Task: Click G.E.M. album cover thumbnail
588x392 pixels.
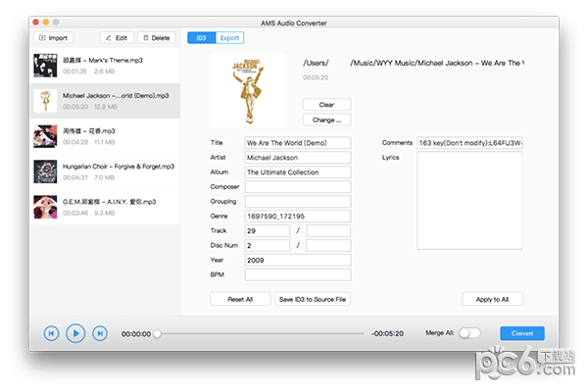Action: pyautogui.click(x=45, y=207)
